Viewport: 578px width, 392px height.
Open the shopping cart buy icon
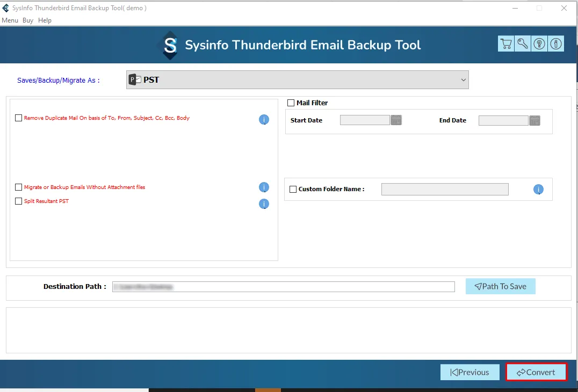[x=506, y=44]
